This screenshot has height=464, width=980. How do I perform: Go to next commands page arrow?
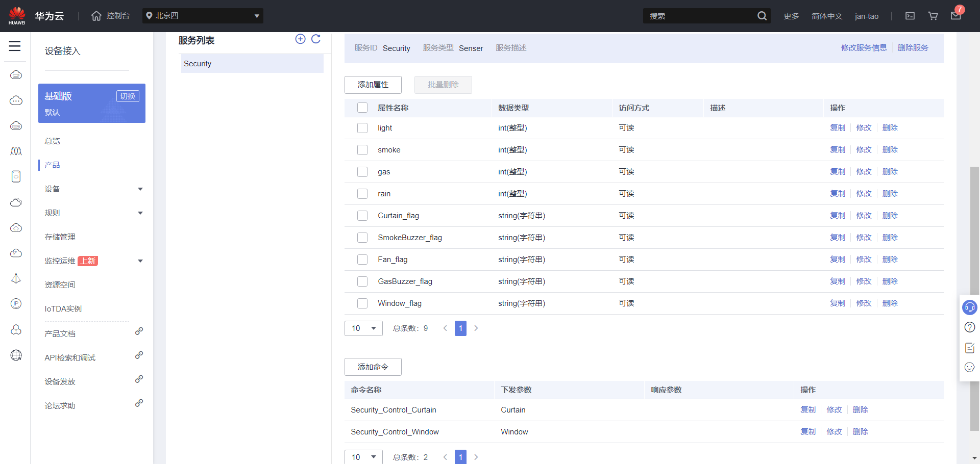(x=476, y=457)
